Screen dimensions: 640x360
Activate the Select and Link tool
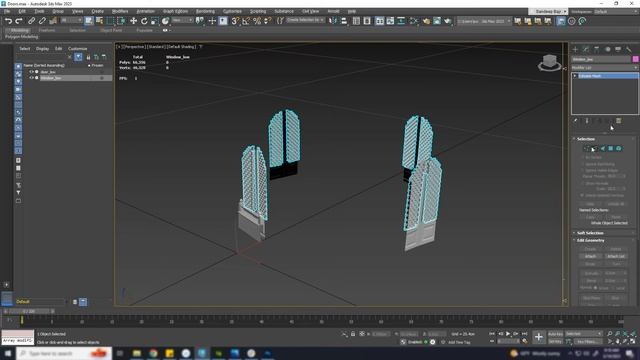31,21
